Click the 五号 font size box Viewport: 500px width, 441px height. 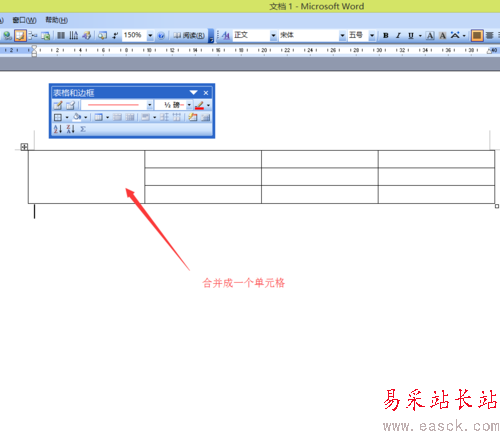coord(358,35)
